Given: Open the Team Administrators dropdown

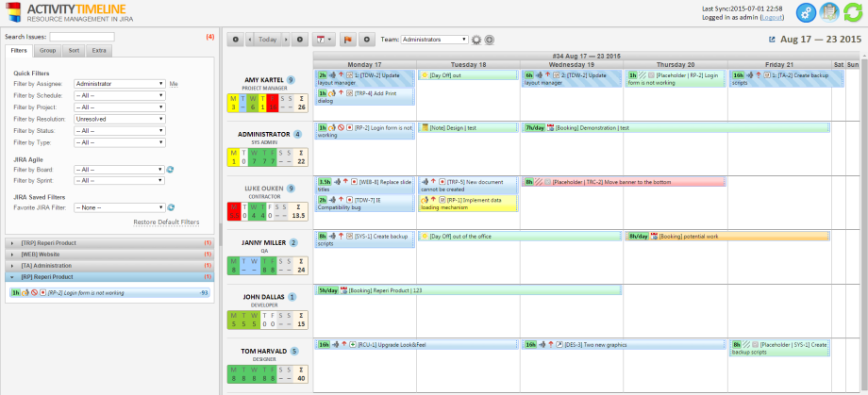Looking at the screenshot, I should [434, 40].
